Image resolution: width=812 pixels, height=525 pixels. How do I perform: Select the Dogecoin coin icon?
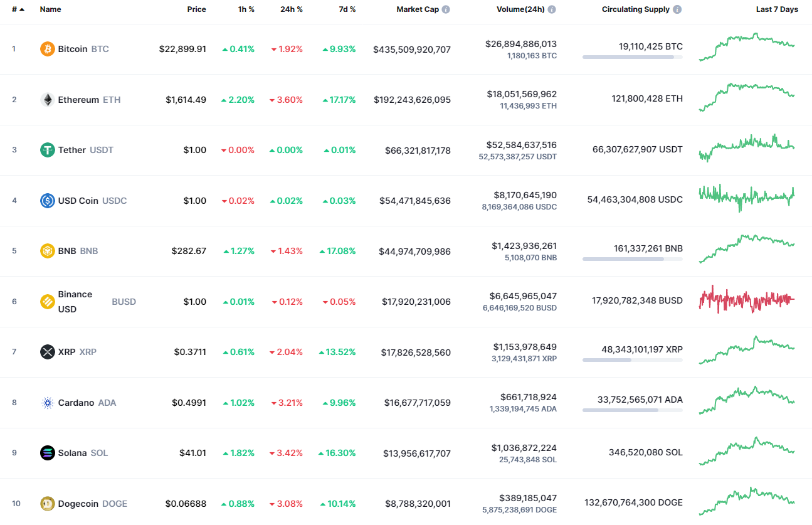tap(47, 503)
